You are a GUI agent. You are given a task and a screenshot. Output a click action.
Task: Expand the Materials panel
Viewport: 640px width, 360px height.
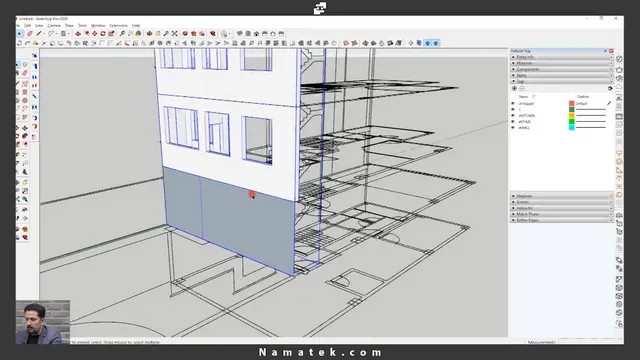(x=561, y=63)
